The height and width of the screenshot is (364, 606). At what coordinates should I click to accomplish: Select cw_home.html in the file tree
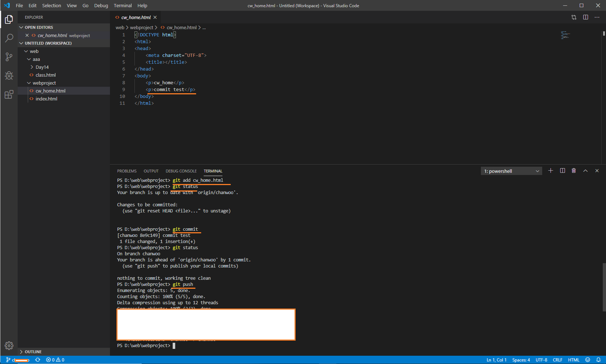pos(64,91)
